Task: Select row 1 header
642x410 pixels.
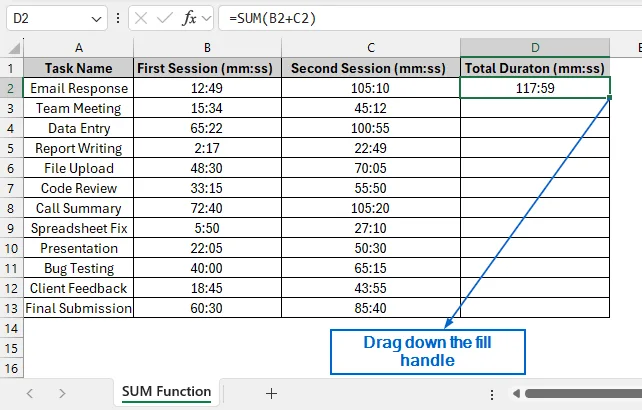Action: [11, 68]
